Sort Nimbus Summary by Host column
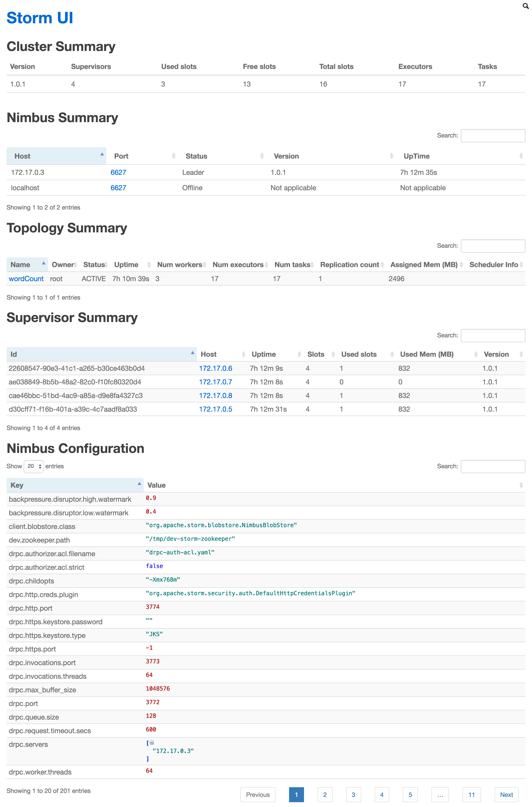The image size is (532, 807). point(56,156)
